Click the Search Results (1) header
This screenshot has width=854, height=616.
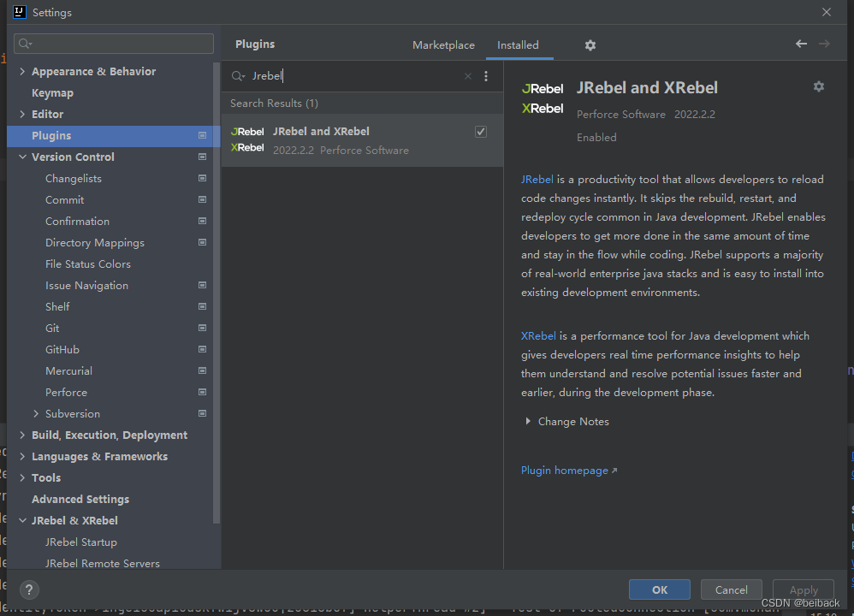[274, 103]
